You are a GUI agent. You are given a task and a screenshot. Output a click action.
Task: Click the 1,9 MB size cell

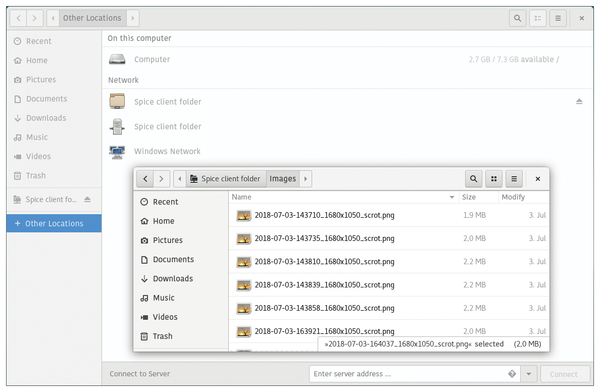point(474,215)
